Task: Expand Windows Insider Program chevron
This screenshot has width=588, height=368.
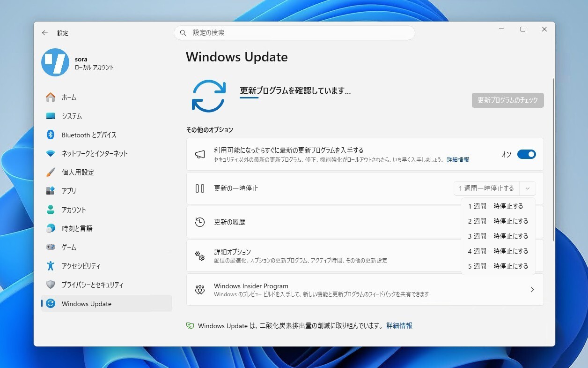Action: (532, 290)
